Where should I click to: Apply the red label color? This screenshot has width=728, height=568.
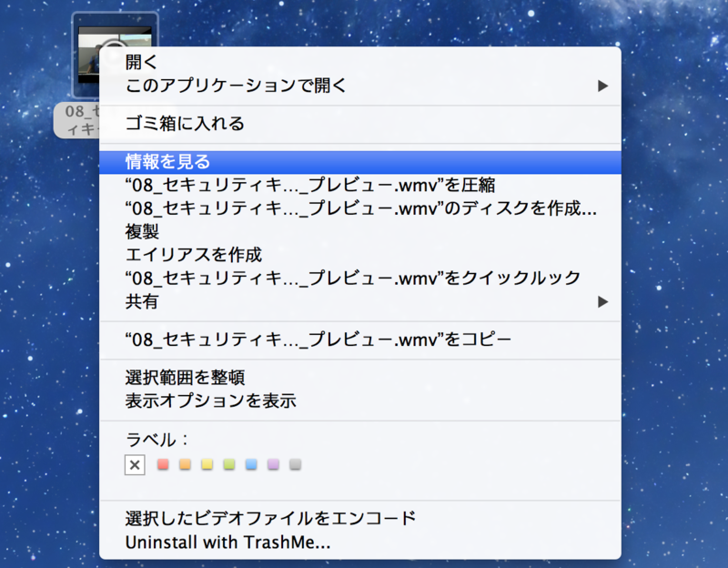coord(162,464)
